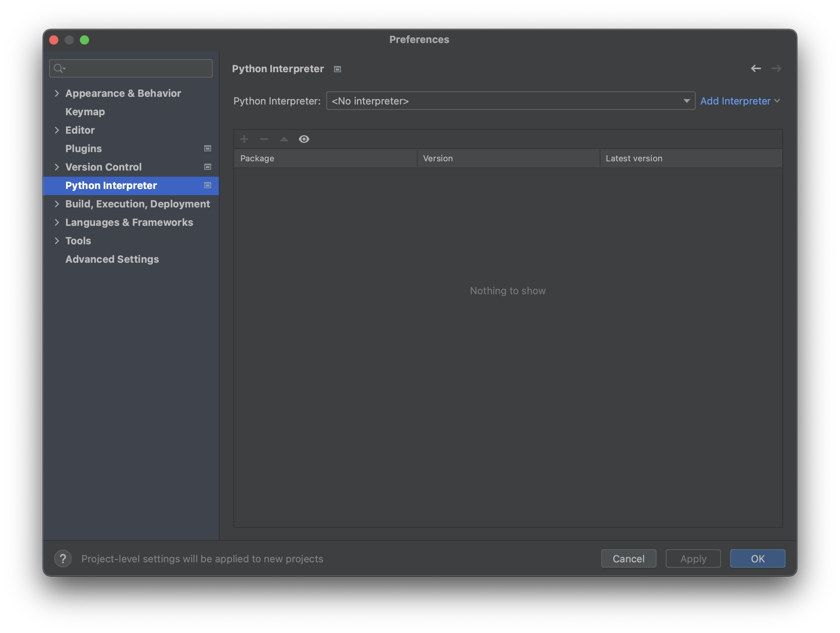Click the forward navigation arrow

(777, 68)
